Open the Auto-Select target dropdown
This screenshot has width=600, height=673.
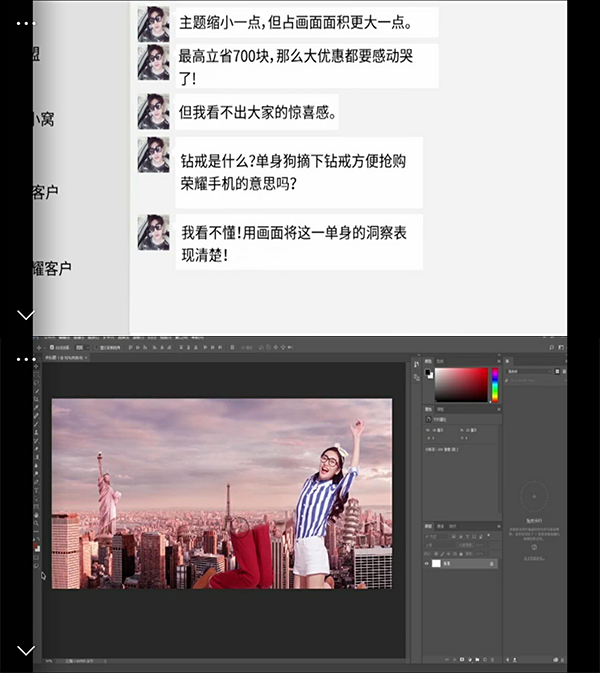pos(82,348)
